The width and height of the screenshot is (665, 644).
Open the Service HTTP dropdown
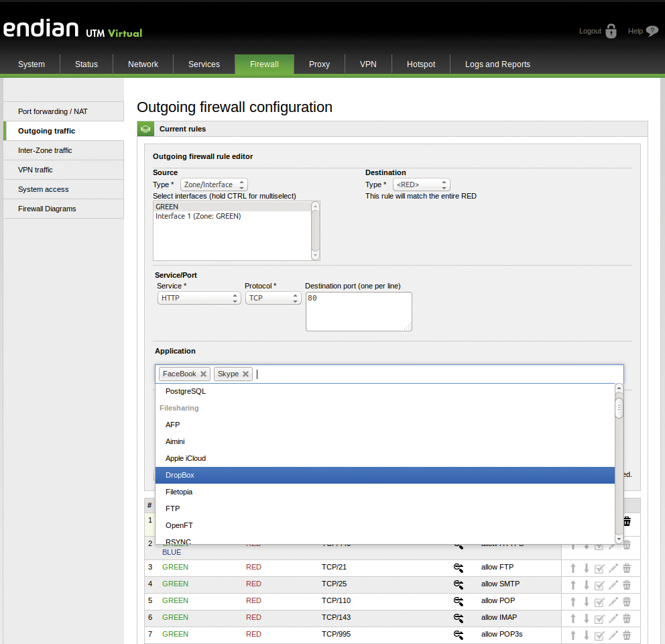(199, 298)
